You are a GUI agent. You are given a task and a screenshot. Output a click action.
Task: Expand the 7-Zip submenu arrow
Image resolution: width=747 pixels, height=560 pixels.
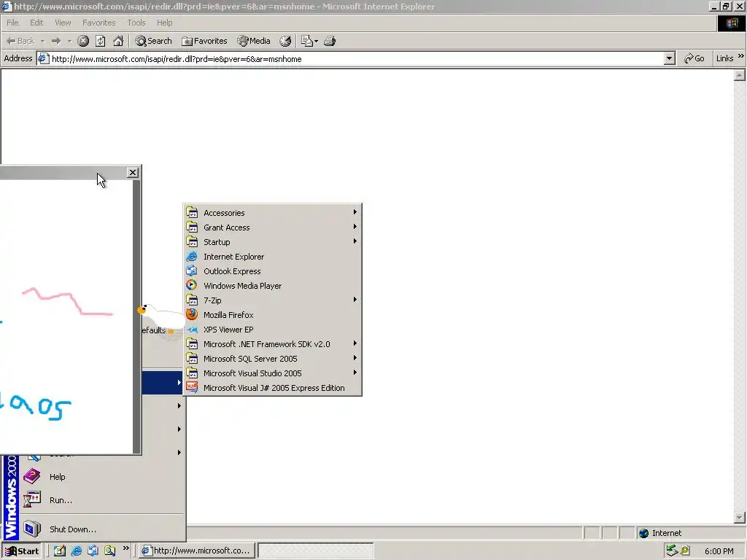[x=355, y=300]
